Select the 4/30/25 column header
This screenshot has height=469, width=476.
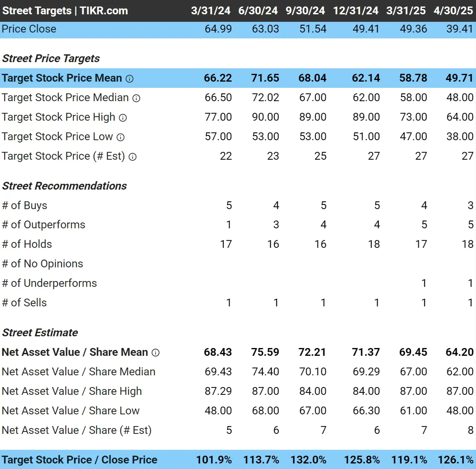(453, 10)
